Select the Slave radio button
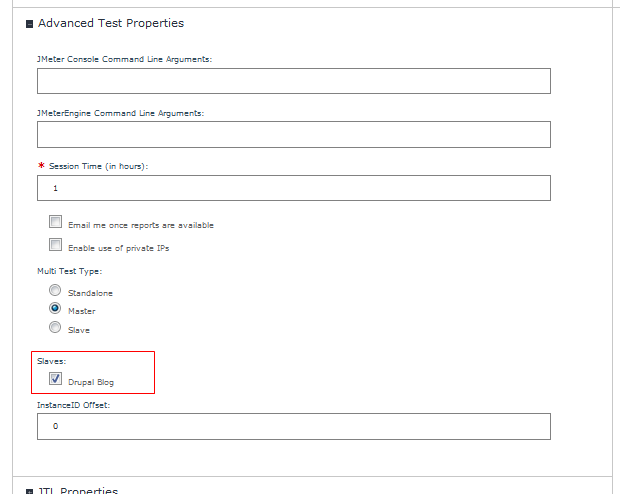Screen dimensions: 620x494 (x=55, y=327)
